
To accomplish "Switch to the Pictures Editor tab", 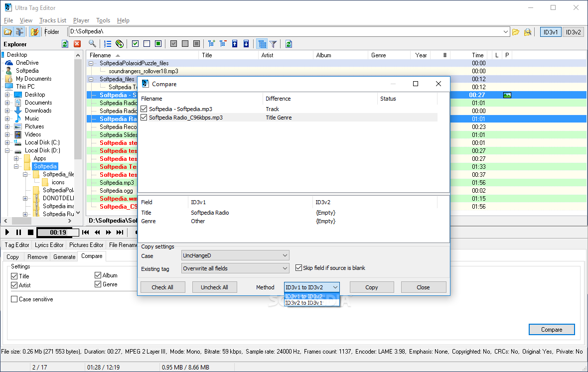I will (86, 245).
